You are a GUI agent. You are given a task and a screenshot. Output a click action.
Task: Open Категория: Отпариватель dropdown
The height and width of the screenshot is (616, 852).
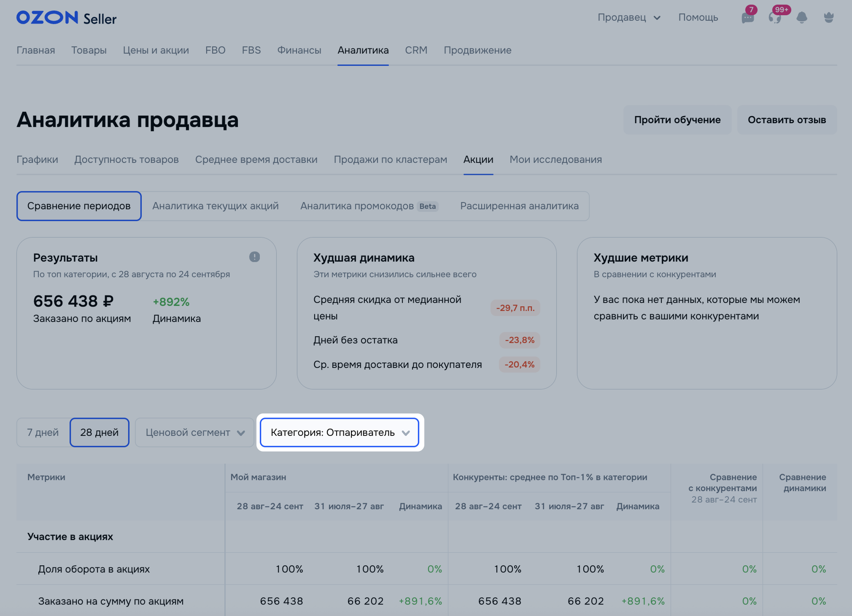tap(340, 432)
